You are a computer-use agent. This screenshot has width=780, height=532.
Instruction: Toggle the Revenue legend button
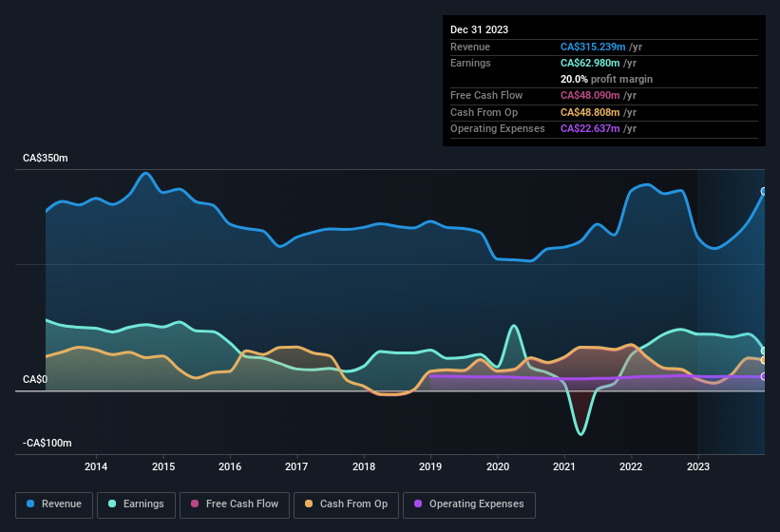click(x=54, y=504)
